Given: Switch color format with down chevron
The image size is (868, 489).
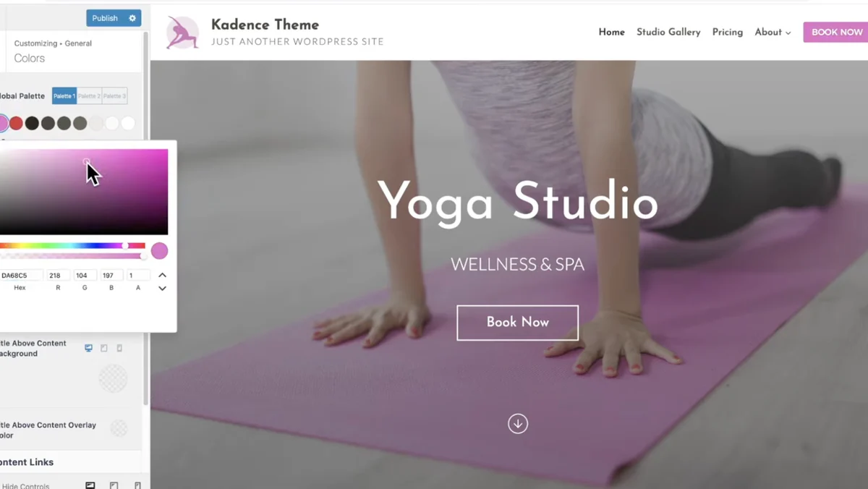Looking at the screenshot, I should point(162,288).
